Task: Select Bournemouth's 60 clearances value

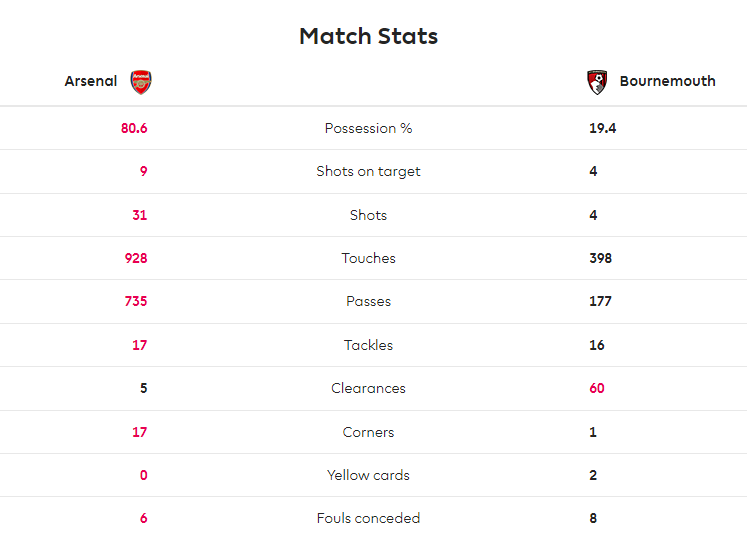Action: 596,388
